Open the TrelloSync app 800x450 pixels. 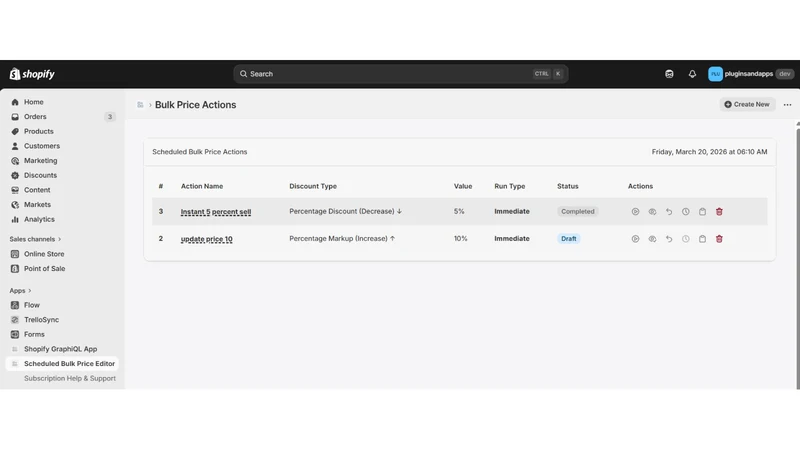41,320
